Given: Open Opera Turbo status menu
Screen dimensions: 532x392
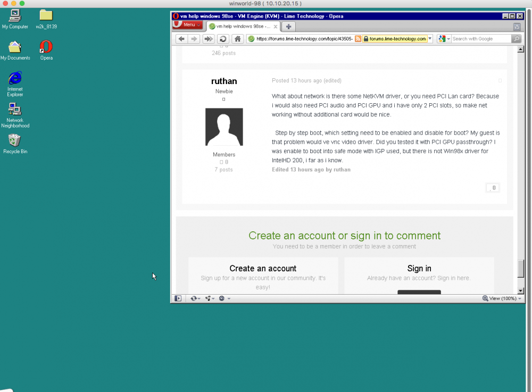Looking at the screenshot, I should coord(225,298).
